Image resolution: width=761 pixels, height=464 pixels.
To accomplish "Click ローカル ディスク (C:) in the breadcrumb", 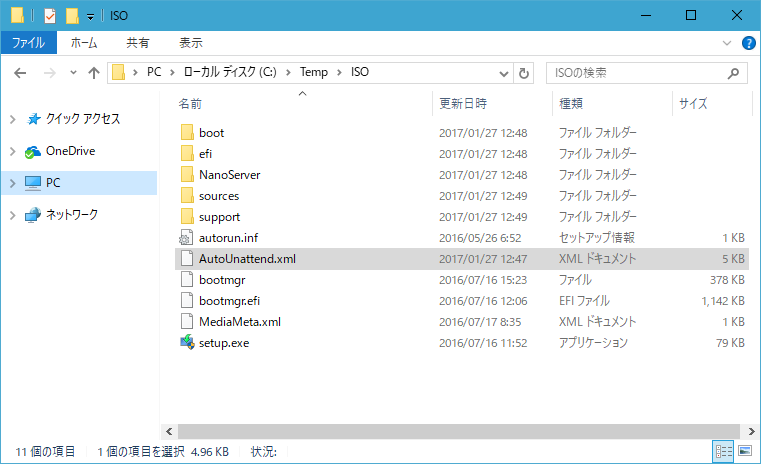I will 230,72.
